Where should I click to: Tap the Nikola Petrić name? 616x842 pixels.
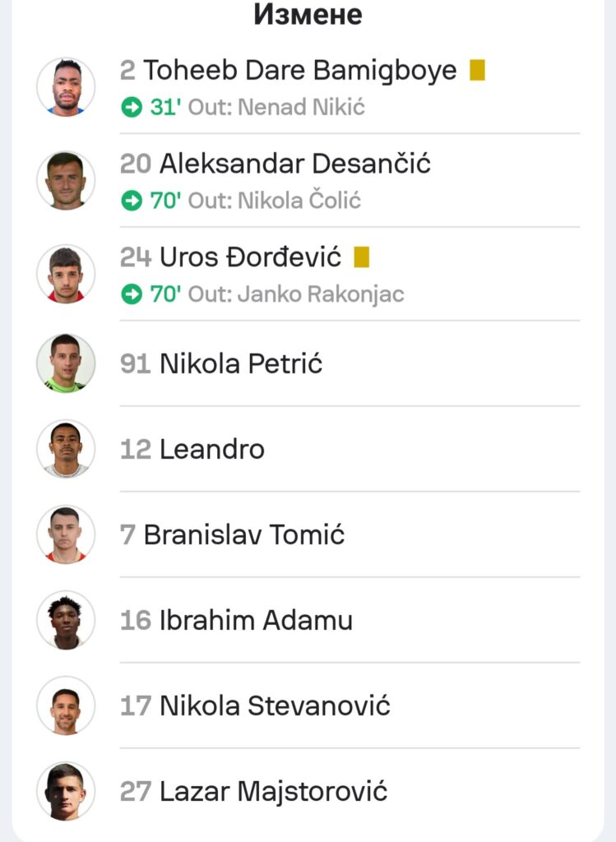point(241,363)
